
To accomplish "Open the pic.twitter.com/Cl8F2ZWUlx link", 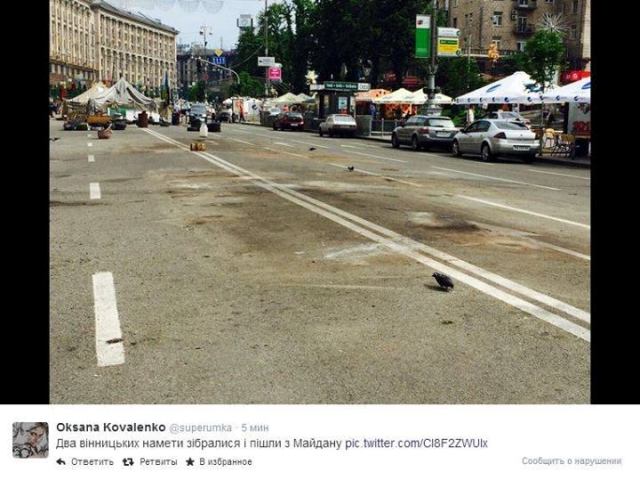I will [416, 443].
